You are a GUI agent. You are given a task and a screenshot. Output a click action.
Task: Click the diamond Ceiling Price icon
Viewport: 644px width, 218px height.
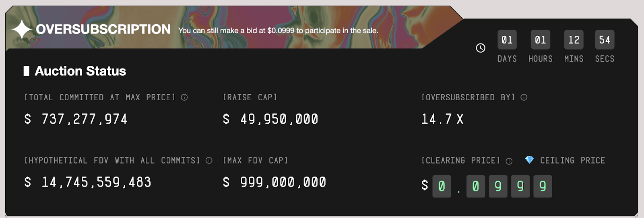point(529,160)
